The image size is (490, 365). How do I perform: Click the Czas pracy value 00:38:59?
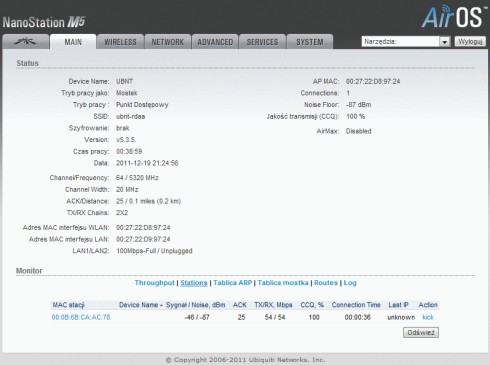[x=129, y=151]
